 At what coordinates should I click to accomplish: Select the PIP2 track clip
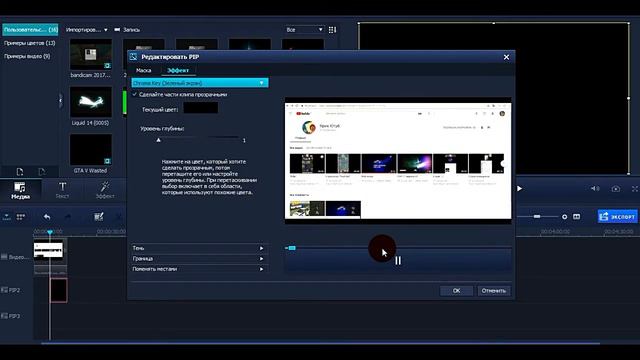(58, 290)
